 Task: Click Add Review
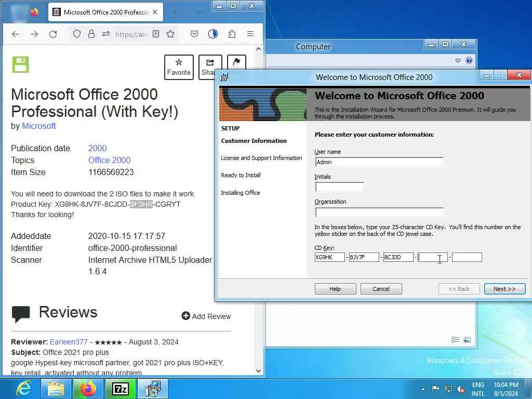tap(206, 316)
